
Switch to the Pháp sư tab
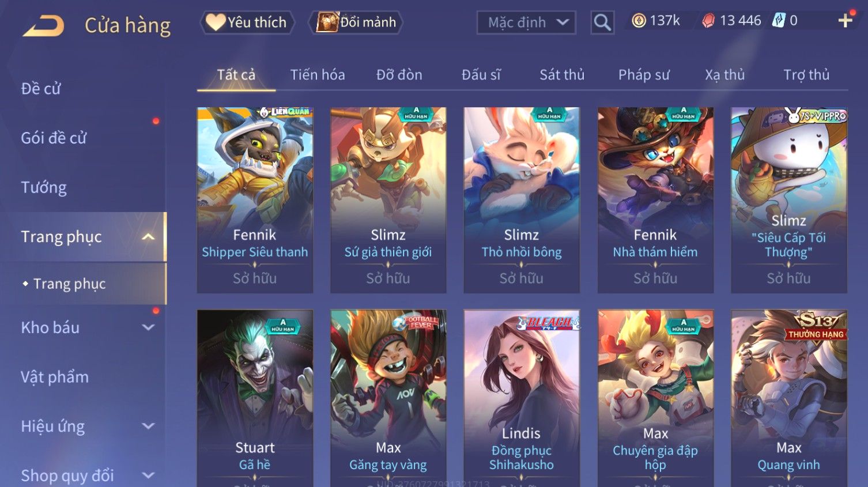pyautogui.click(x=644, y=75)
